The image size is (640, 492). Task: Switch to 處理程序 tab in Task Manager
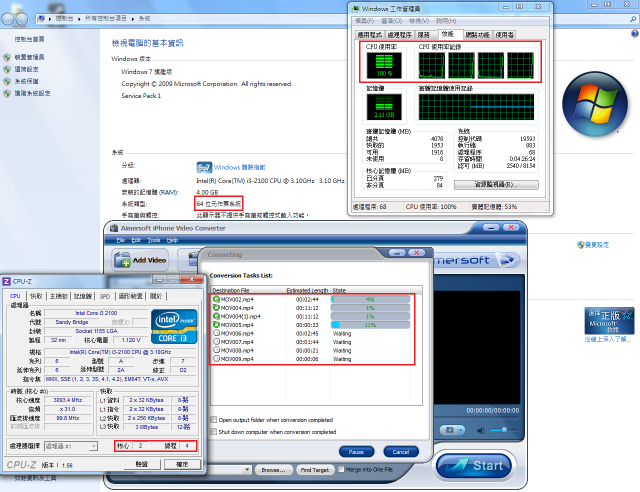pyautogui.click(x=400, y=35)
